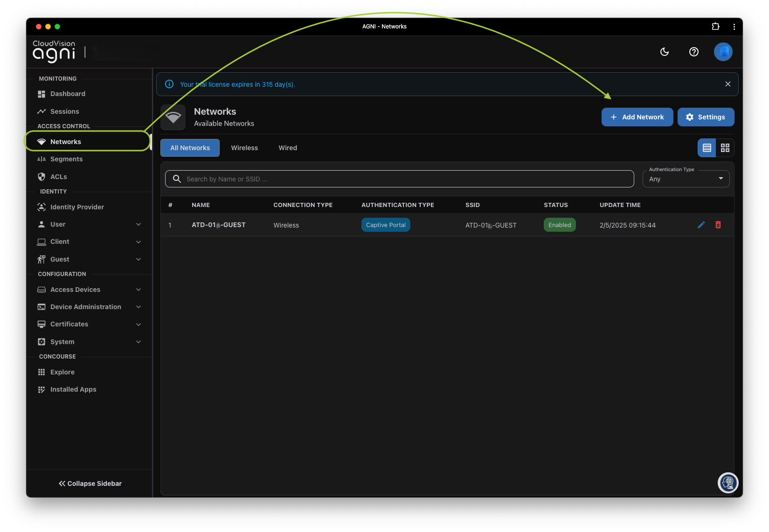Open the help question mark icon
Image resolution: width=769 pixels, height=532 pixels.
694,52
